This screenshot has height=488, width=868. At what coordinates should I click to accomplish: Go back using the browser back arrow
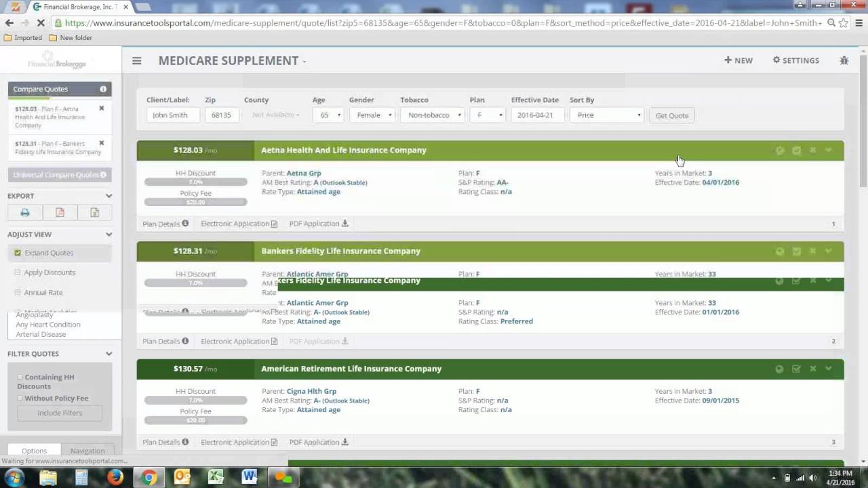9,22
